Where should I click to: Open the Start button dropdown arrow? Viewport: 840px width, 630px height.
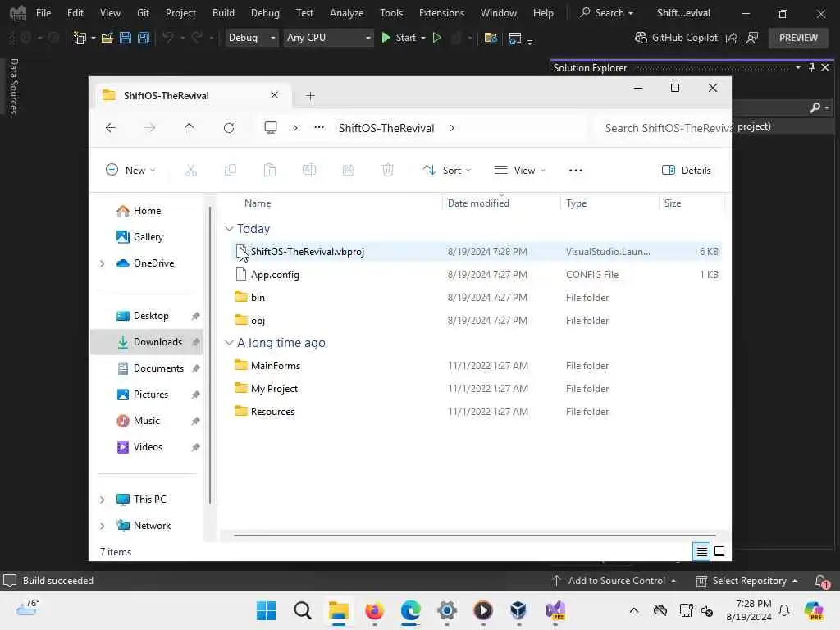tap(423, 38)
